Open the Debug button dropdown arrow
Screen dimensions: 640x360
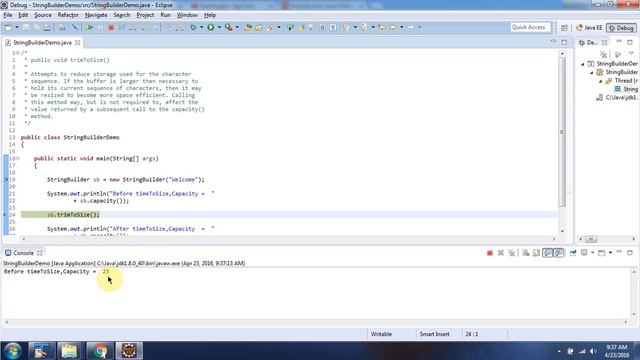(x=201, y=27)
